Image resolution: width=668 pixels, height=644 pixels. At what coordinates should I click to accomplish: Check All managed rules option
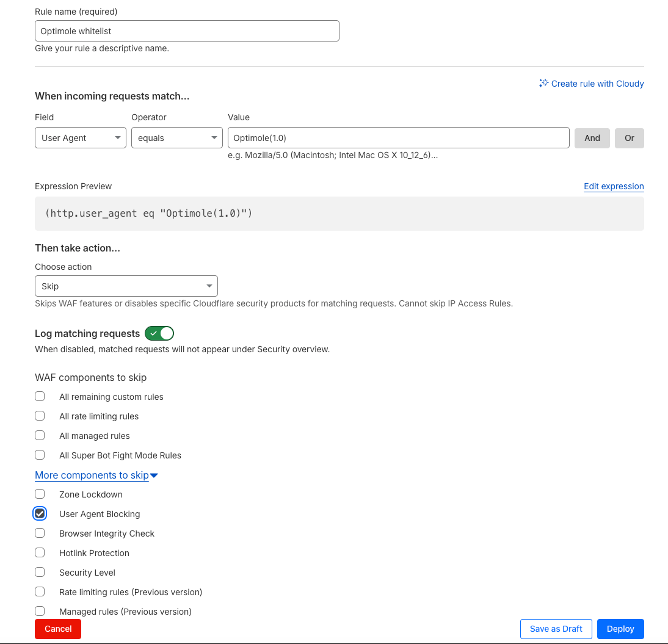[40, 435]
